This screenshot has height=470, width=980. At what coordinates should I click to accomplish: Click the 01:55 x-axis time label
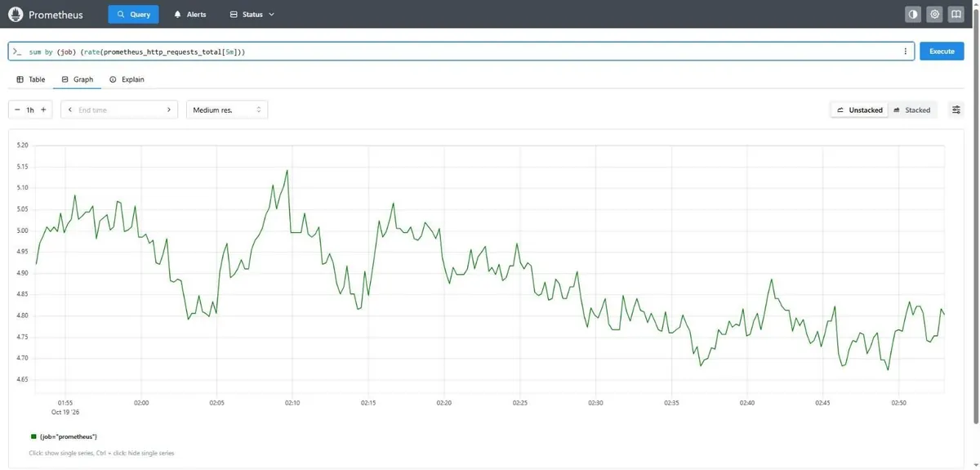click(x=65, y=403)
